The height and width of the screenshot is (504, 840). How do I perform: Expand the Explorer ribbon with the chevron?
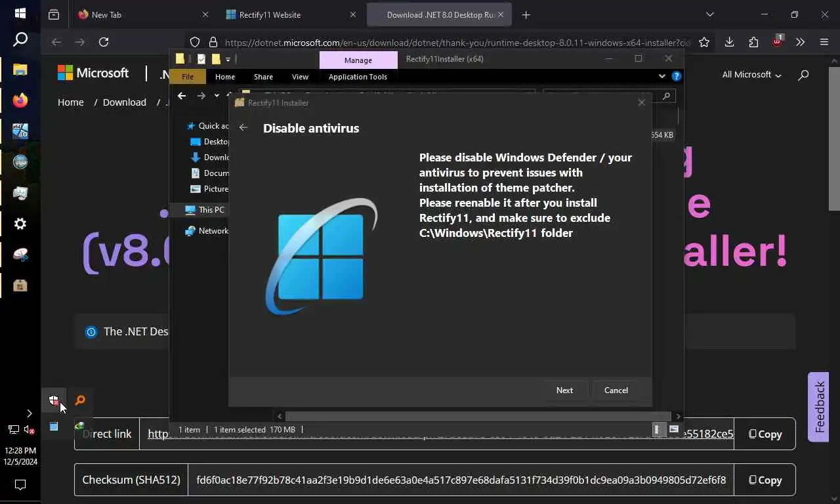(661, 76)
